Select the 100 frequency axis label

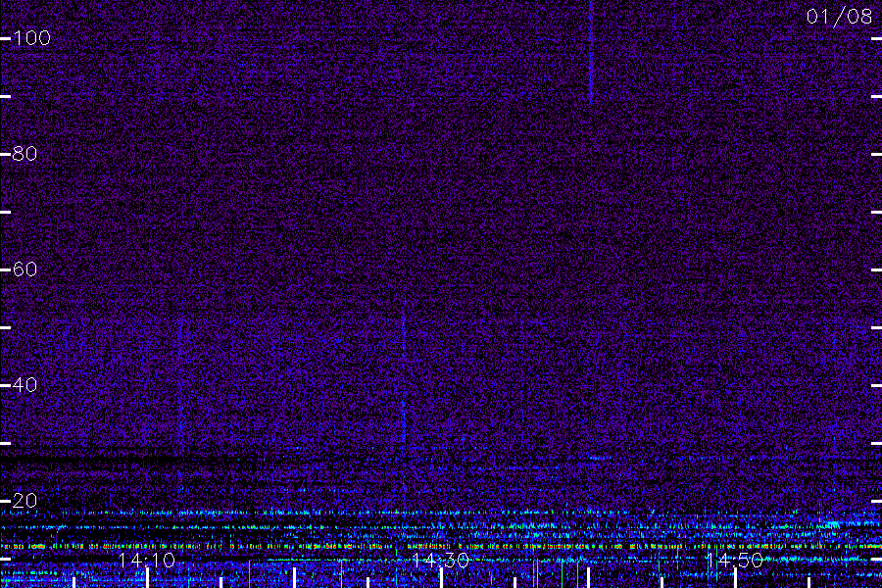click(x=31, y=38)
